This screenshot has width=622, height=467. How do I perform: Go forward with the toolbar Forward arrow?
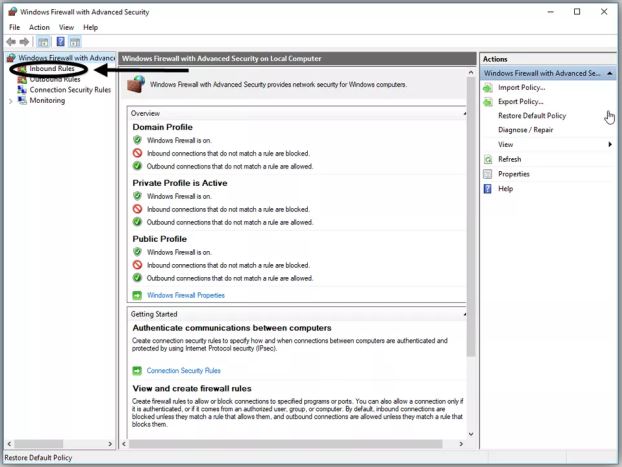pos(24,42)
